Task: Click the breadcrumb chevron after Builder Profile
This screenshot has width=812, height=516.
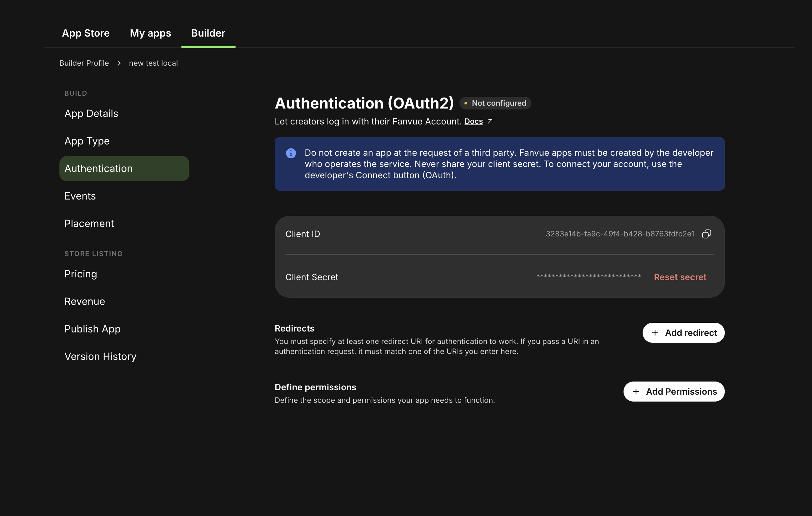Action: pyautogui.click(x=119, y=63)
